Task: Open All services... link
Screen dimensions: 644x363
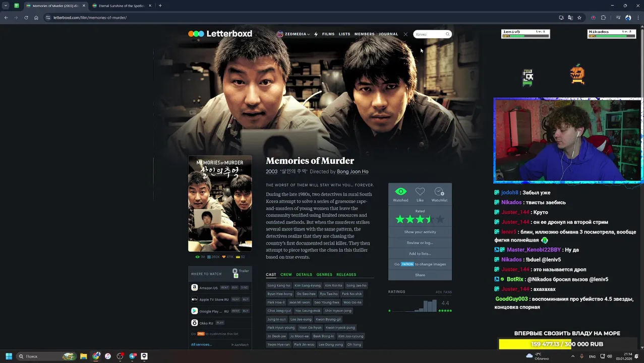Action: (x=201, y=344)
